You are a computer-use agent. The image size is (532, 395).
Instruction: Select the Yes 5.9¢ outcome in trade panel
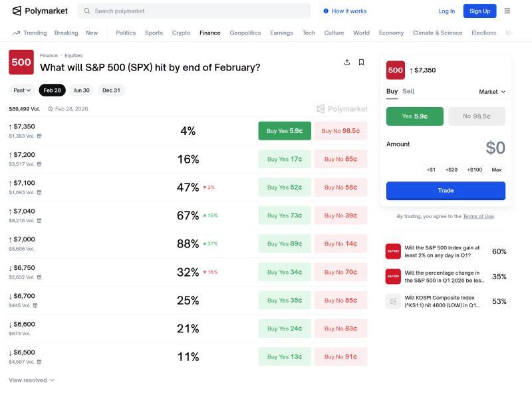[x=414, y=116]
